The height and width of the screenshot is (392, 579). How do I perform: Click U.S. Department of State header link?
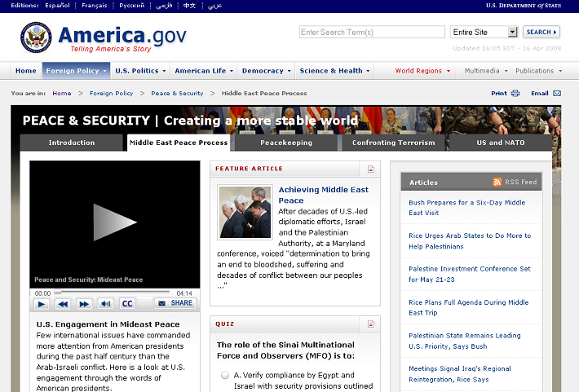[x=524, y=6]
